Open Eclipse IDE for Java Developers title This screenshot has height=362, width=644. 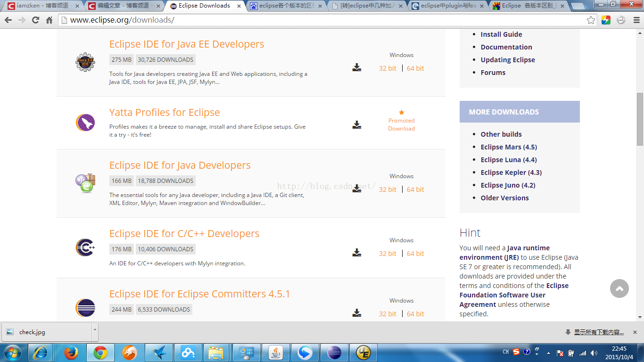pyautogui.click(x=180, y=165)
